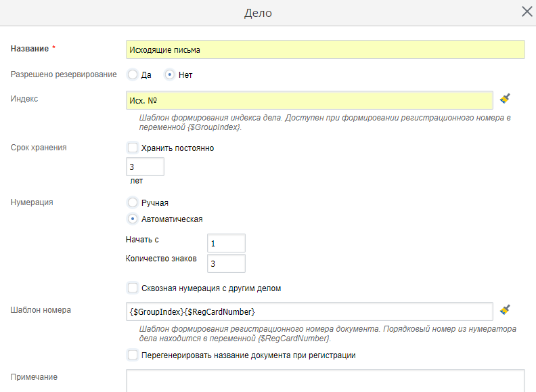Viewport: 536px width, 392px height.
Task: Focus the 'Количество знаков' input box
Action: tap(226, 263)
